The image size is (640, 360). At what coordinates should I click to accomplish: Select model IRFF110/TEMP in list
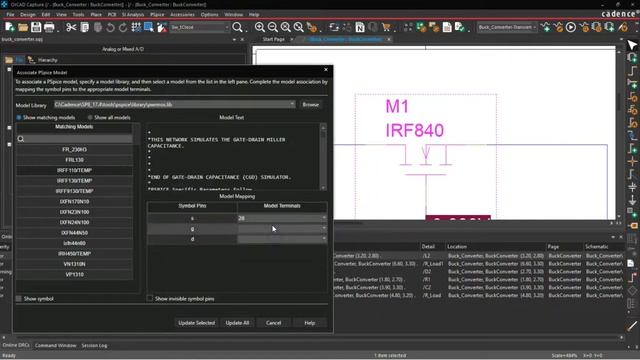click(x=74, y=170)
